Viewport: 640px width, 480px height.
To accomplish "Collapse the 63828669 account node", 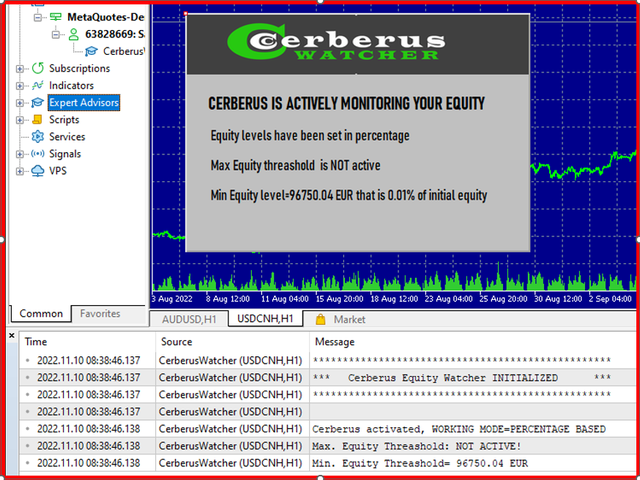I will (56, 35).
